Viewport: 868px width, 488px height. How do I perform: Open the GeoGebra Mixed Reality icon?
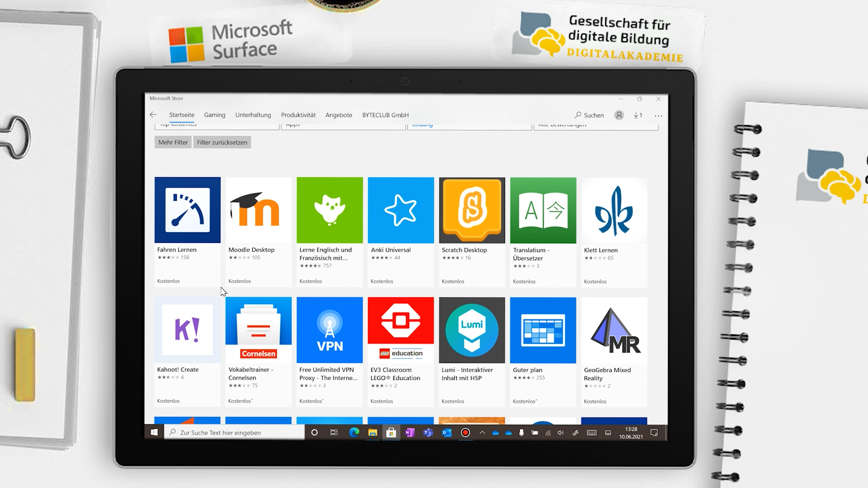tap(614, 330)
